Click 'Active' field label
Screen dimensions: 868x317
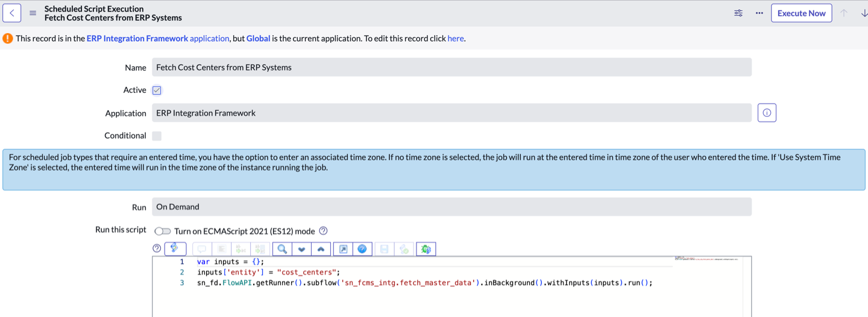(x=134, y=90)
